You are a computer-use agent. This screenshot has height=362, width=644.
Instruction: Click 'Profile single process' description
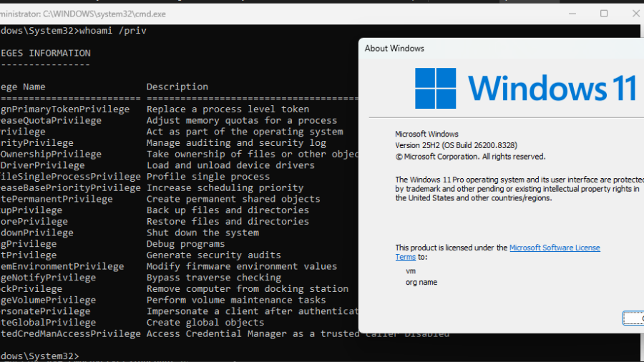coord(208,177)
